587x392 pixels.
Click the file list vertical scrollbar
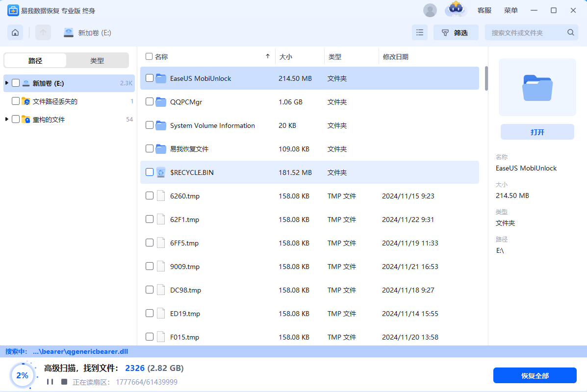point(486,78)
